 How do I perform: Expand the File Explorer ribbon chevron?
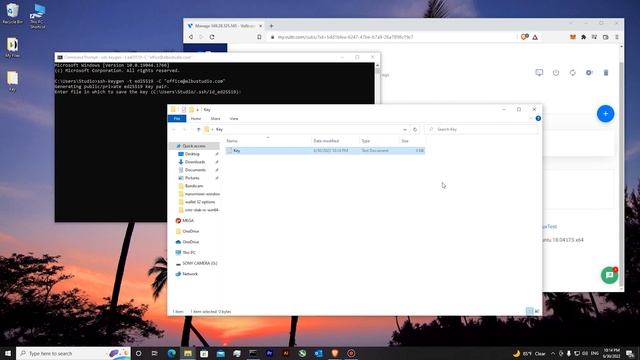[x=531, y=118]
